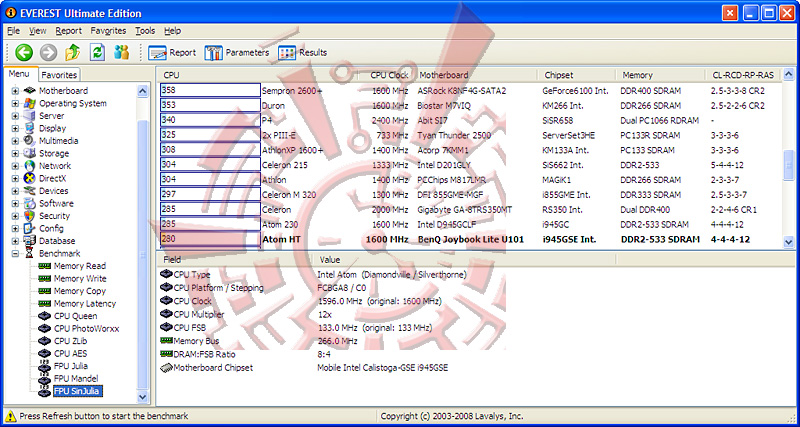This screenshot has height=427, width=800.
Task: Open the FPU Julia benchmark
Action: [70, 366]
